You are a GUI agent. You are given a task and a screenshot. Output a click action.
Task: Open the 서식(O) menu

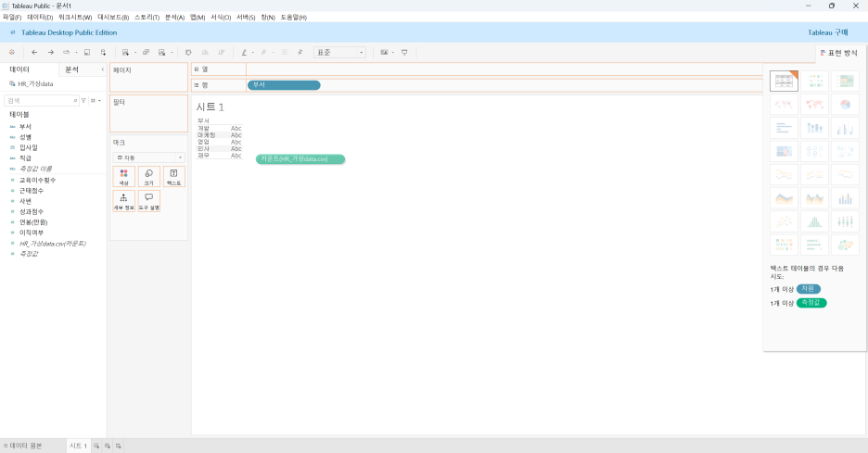click(x=221, y=18)
